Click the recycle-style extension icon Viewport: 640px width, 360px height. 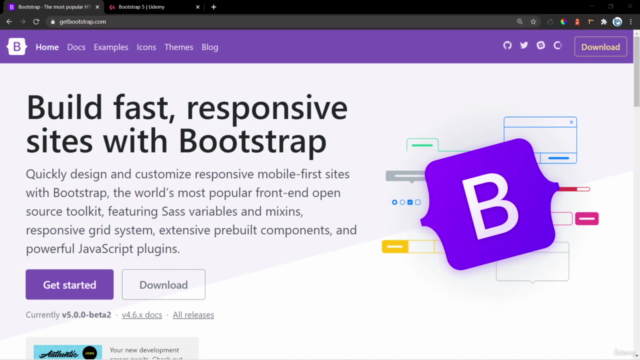[550, 22]
